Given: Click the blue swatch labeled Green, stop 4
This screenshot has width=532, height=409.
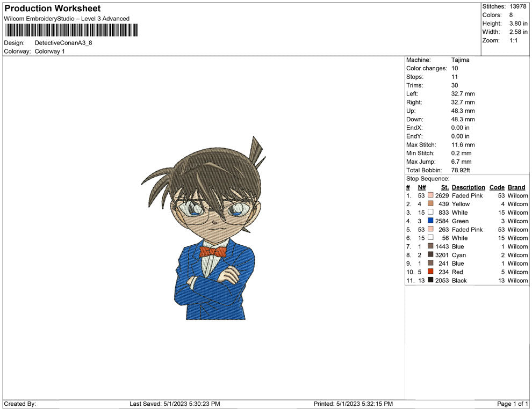Looking at the screenshot, I should tap(430, 221).
